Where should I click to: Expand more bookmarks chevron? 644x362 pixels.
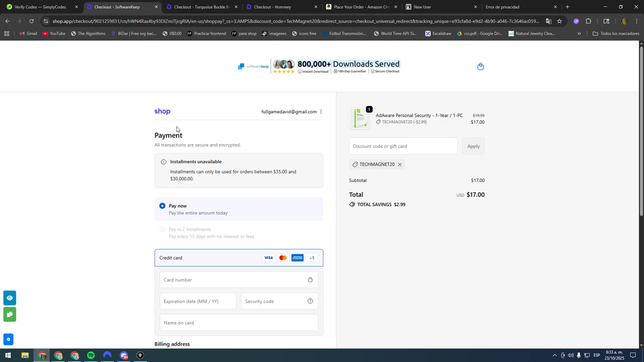pos(579,33)
